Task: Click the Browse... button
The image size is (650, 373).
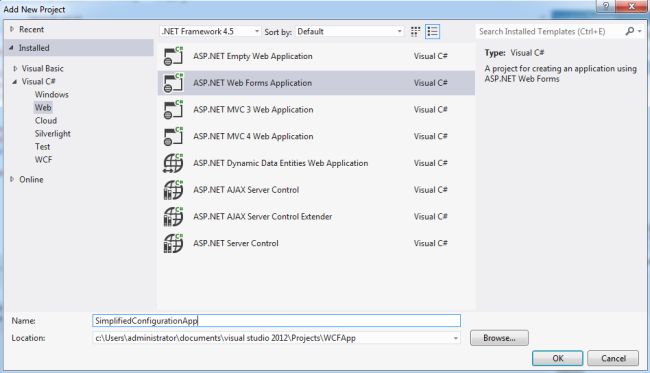Action: [x=499, y=338]
